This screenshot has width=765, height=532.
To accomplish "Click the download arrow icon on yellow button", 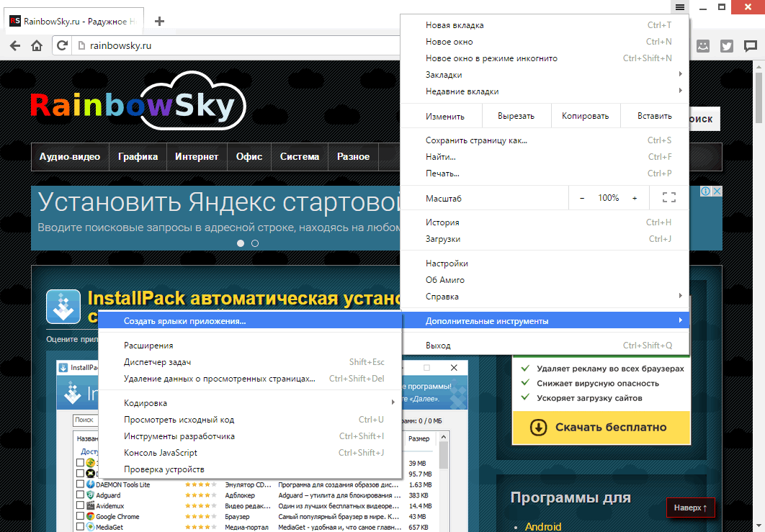I will point(538,427).
